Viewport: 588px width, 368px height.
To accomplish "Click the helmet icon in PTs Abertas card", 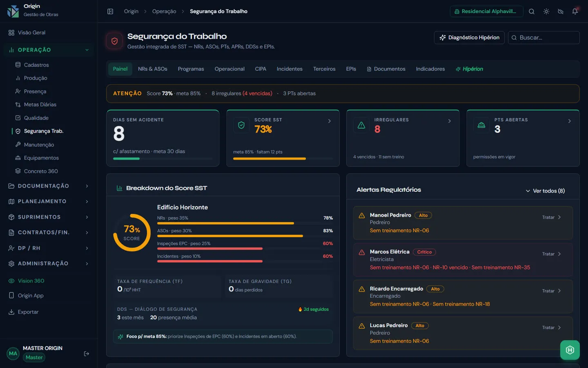I will click(481, 125).
